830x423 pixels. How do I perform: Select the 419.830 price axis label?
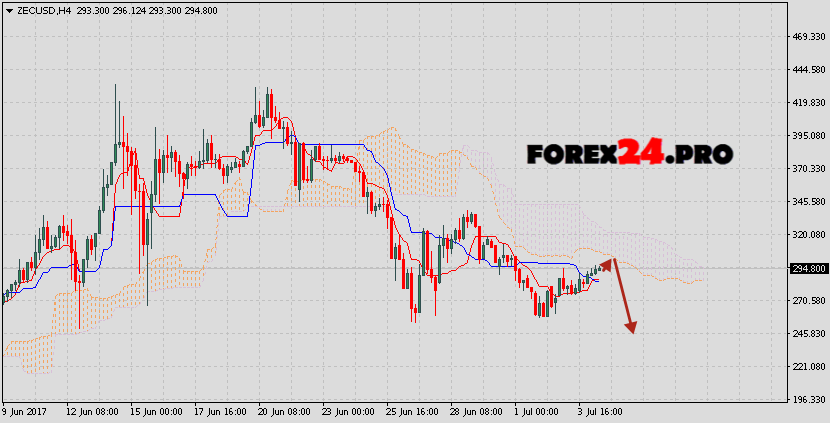click(806, 103)
